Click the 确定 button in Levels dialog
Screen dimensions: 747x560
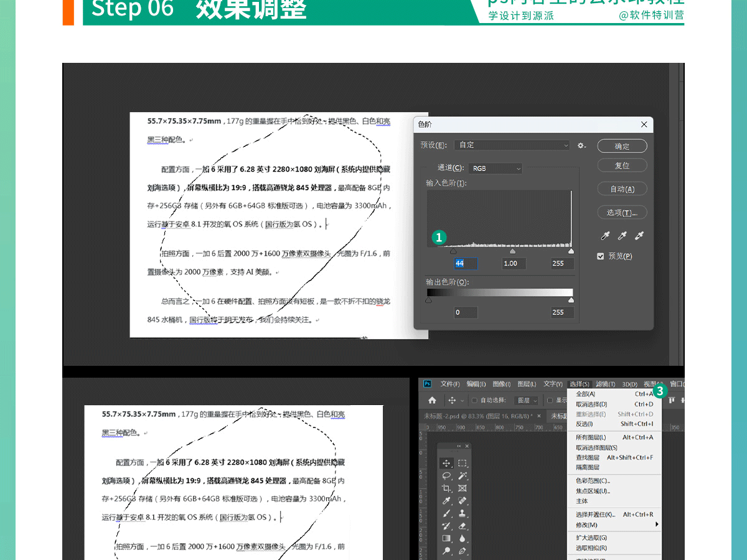pos(622,146)
